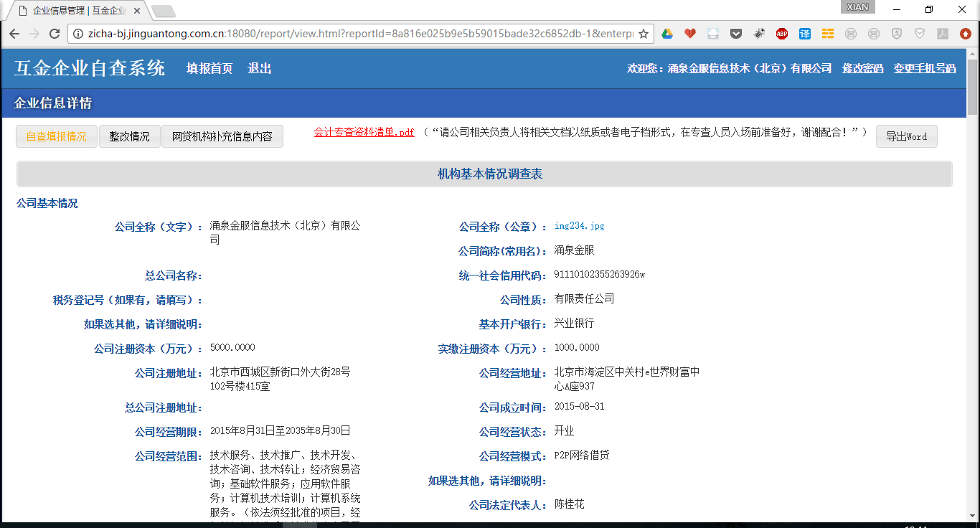Viewport: 980px width, 528px height.
Task: Open the 变更手机号码 link
Action: coord(925,69)
